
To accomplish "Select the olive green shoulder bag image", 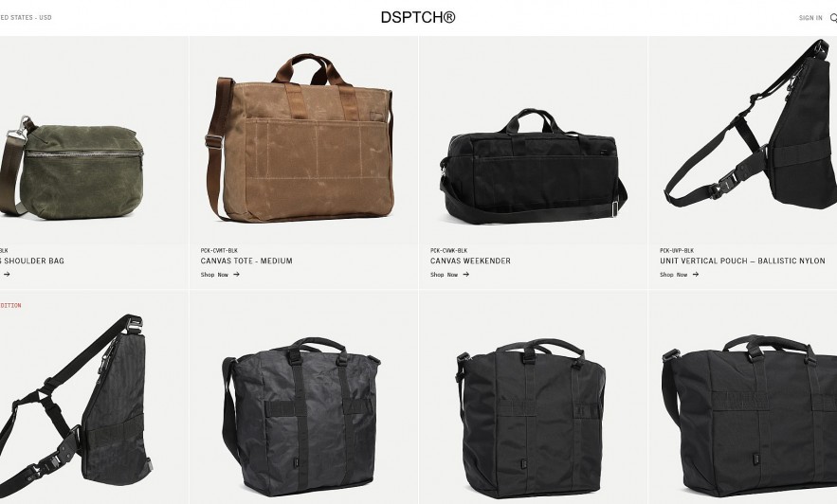I will click(x=72, y=168).
